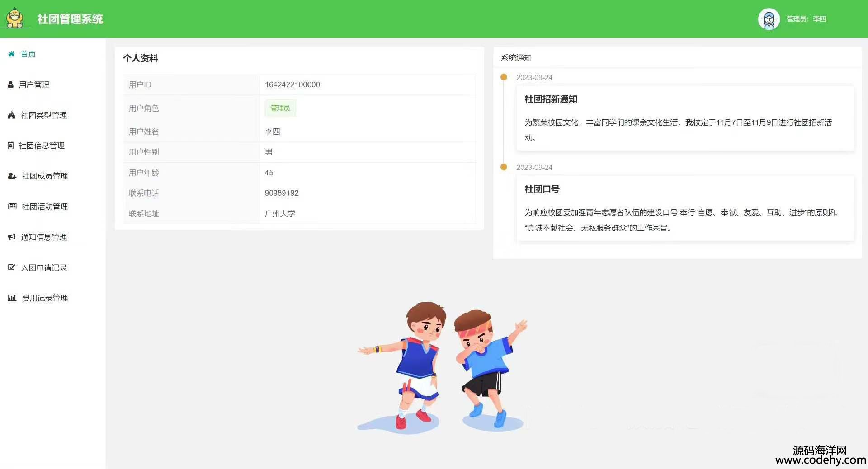Viewport: 868px width, 469px height.
Task: Click the notification megaphone icon
Action: tap(11, 237)
